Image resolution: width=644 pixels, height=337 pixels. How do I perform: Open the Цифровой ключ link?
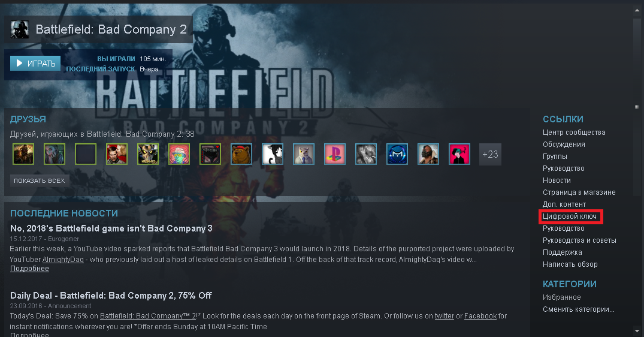coord(569,216)
